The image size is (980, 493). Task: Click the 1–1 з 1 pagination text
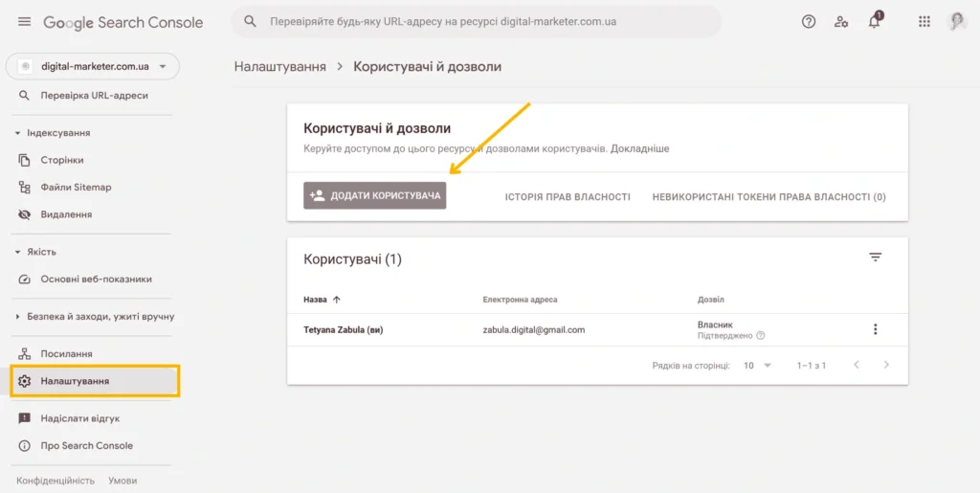tap(812, 366)
